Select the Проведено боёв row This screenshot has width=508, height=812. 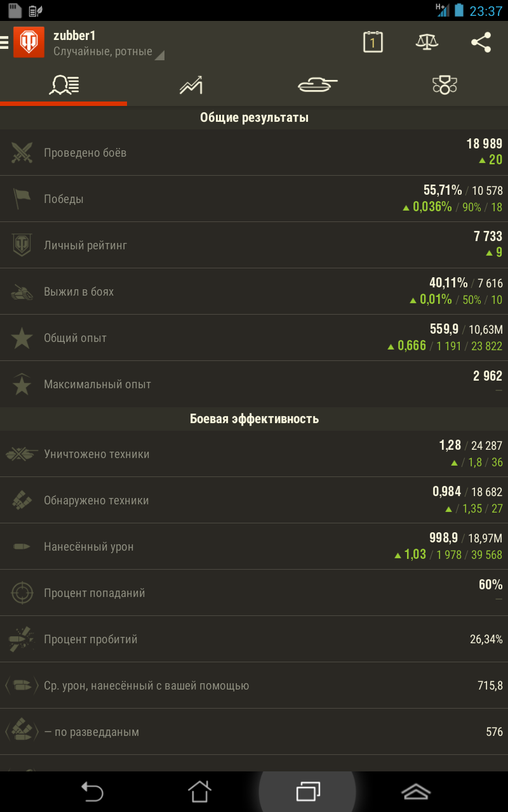tap(254, 153)
